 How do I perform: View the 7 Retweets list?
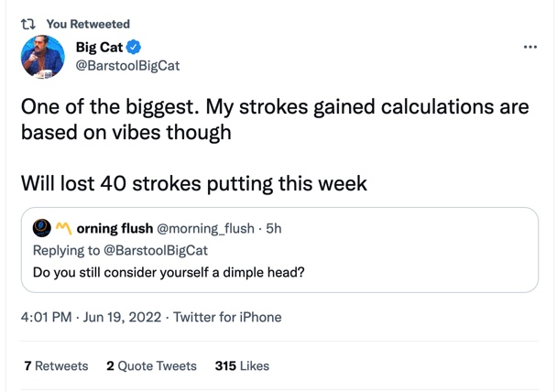56,365
